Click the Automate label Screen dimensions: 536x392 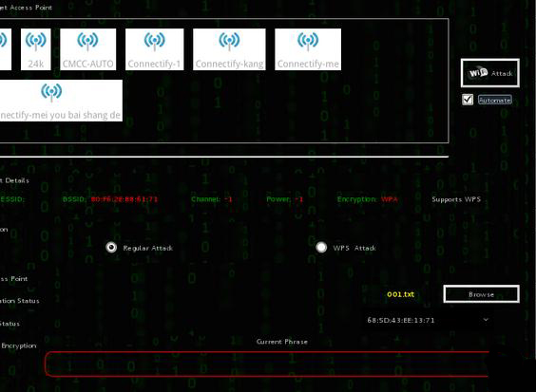pyautogui.click(x=494, y=100)
